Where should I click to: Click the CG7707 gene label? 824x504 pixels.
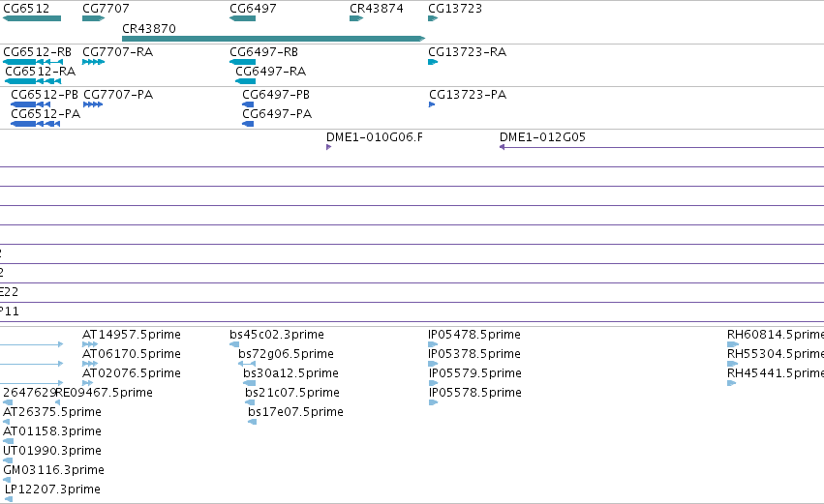pyautogui.click(x=106, y=9)
